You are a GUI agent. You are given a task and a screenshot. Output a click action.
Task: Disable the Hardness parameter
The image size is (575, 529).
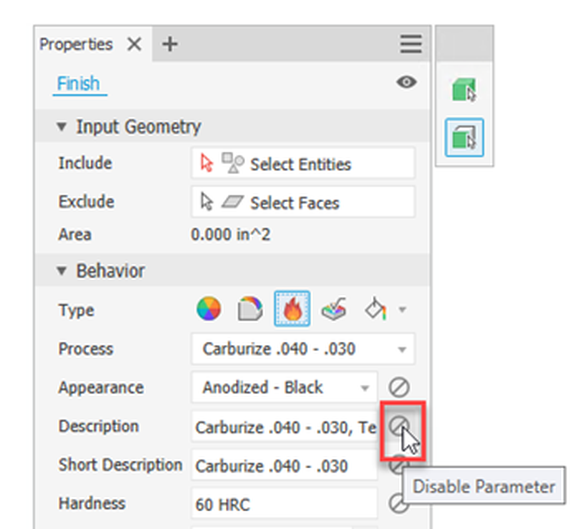(x=398, y=503)
